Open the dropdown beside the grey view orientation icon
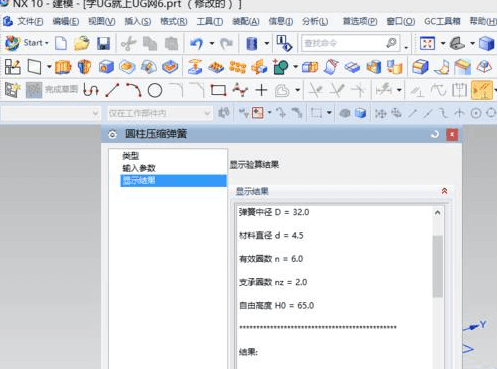Screen dimensions: 498x369 472,43
